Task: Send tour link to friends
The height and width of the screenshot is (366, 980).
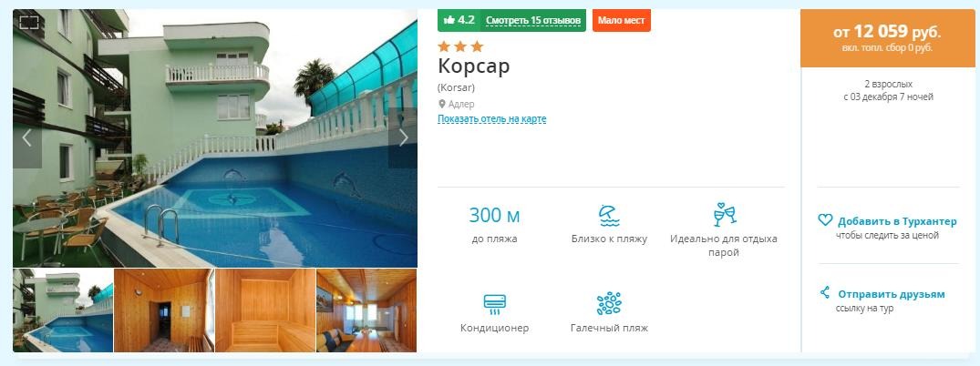Action: (x=892, y=294)
